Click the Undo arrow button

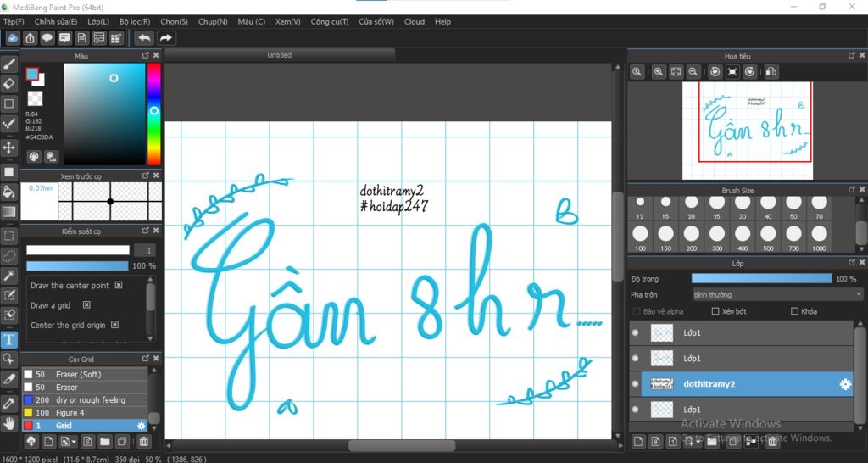coord(144,37)
